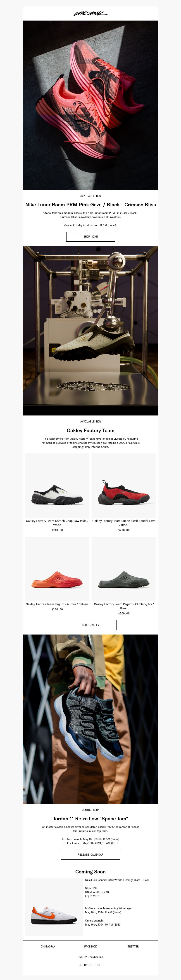The image size is (181, 980).
Task: Open Suede Flesh Sandal Lava / Black title
Action: click(x=124, y=523)
